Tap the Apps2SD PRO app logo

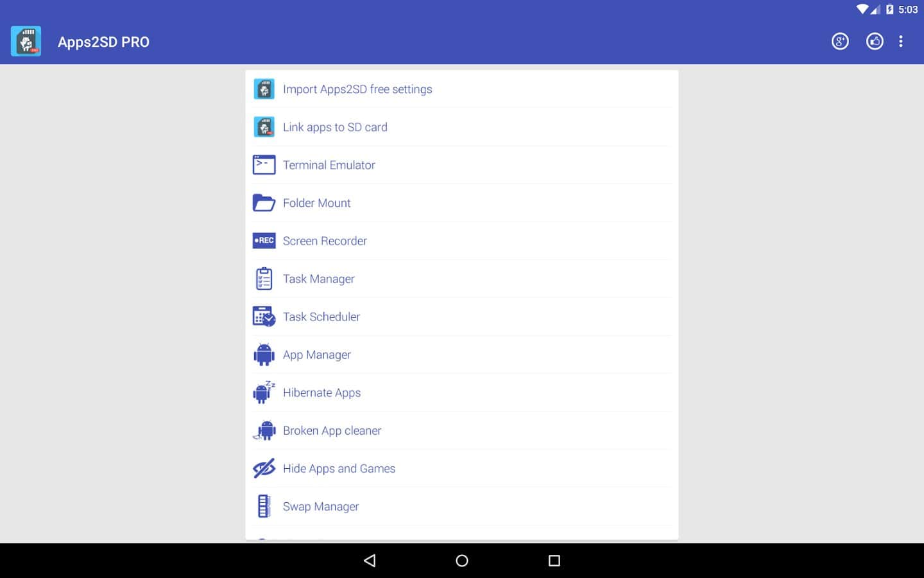[x=26, y=42]
